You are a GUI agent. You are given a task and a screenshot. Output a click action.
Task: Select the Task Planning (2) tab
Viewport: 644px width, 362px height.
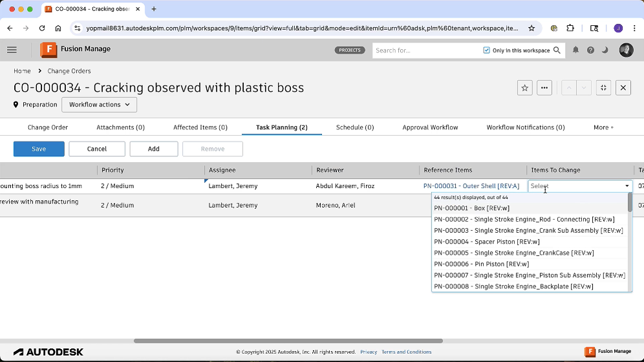[x=282, y=127]
